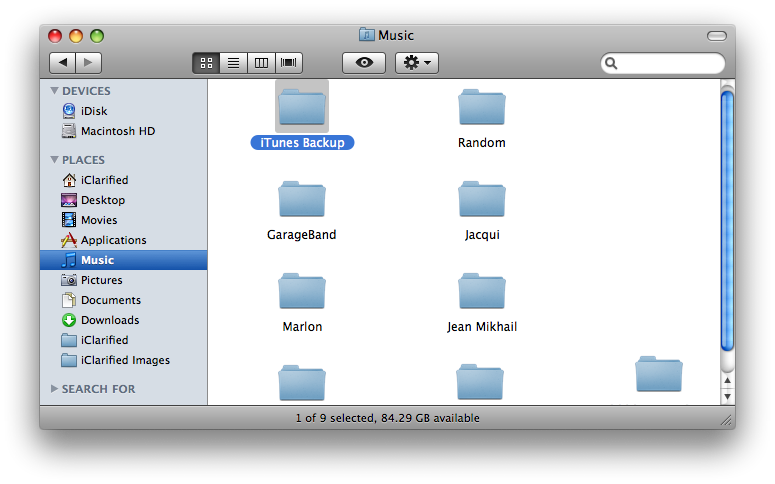Open Desktop in the sidebar

click(124, 200)
